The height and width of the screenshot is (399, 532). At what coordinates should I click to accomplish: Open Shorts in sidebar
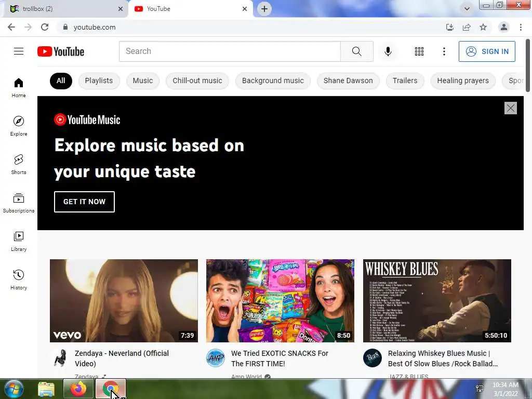[x=19, y=164]
